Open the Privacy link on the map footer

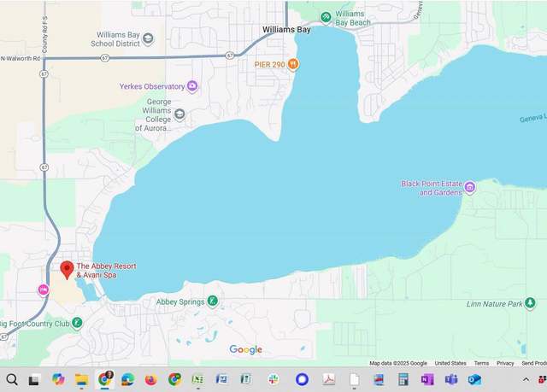coord(505,363)
